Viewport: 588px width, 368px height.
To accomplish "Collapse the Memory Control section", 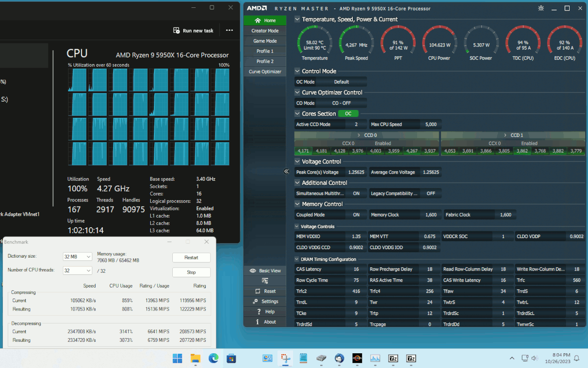I will point(297,204).
